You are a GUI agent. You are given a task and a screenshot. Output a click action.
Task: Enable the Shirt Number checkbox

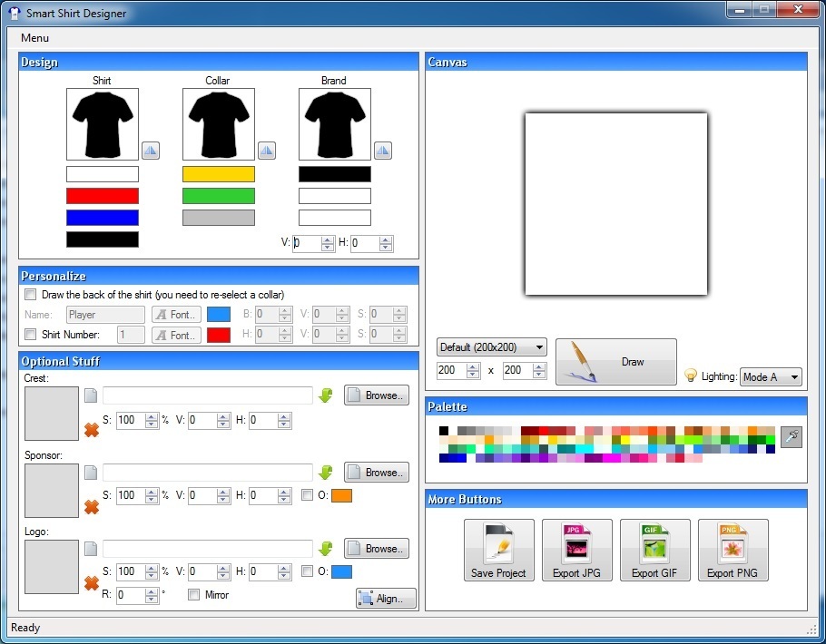tap(31, 335)
